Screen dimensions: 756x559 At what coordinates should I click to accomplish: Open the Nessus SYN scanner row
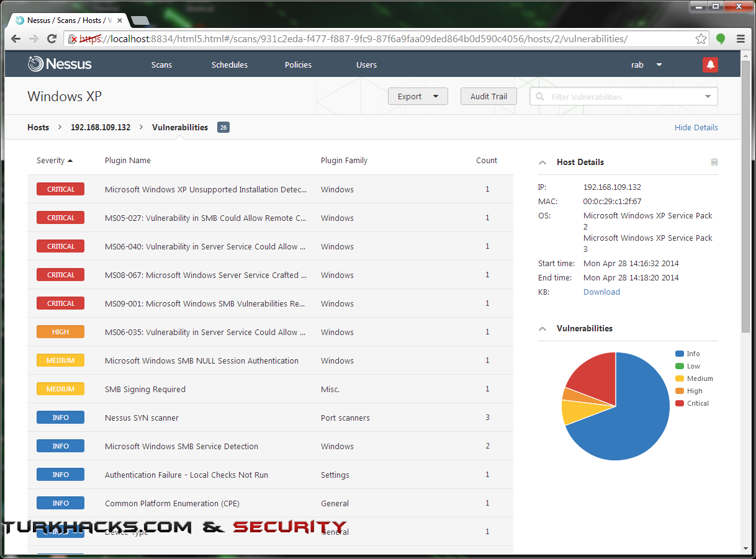[270, 418]
